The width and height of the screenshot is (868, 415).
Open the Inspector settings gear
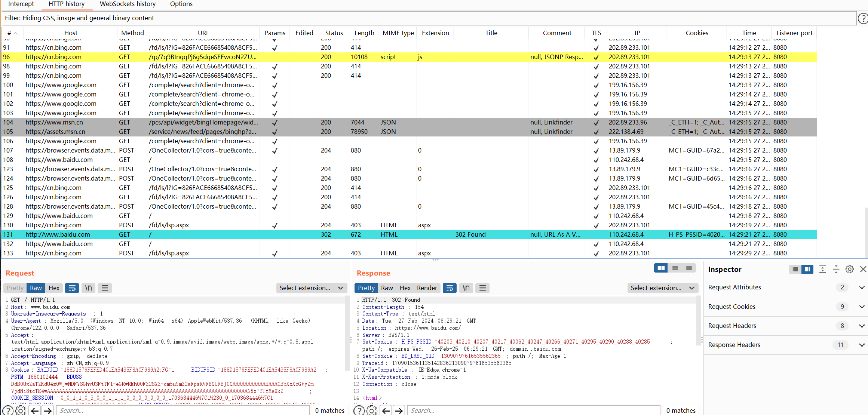tap(849, 269)
